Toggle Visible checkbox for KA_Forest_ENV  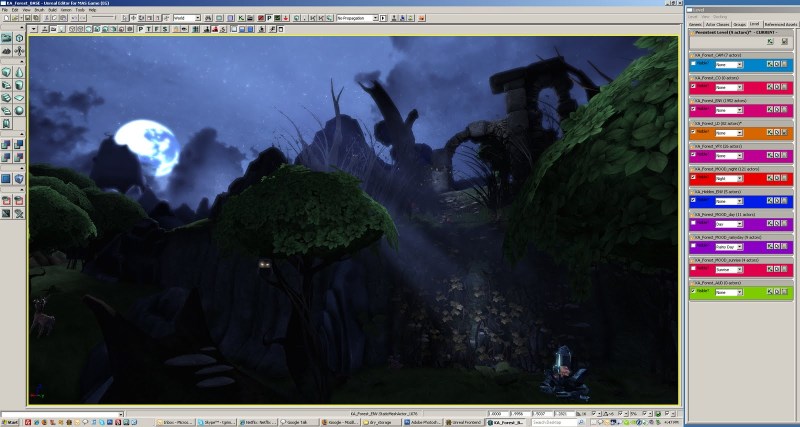pyautogui.click(x=693, y=109)
